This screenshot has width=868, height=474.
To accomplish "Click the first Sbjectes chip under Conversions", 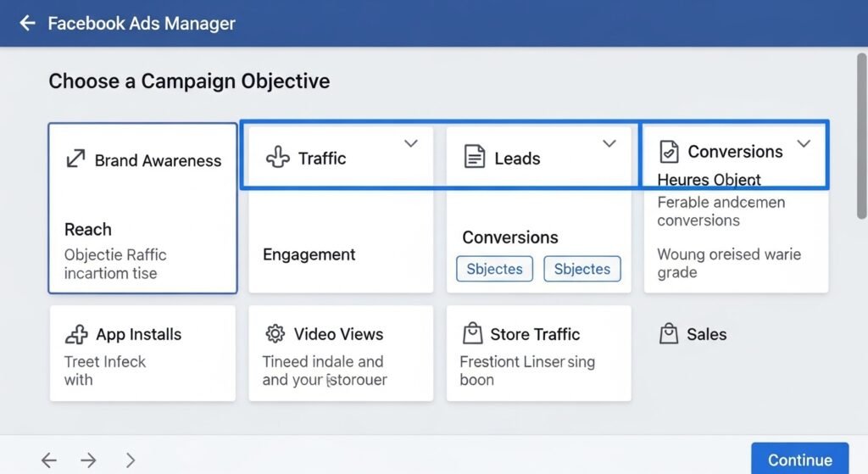I will [x=494, y=269].
